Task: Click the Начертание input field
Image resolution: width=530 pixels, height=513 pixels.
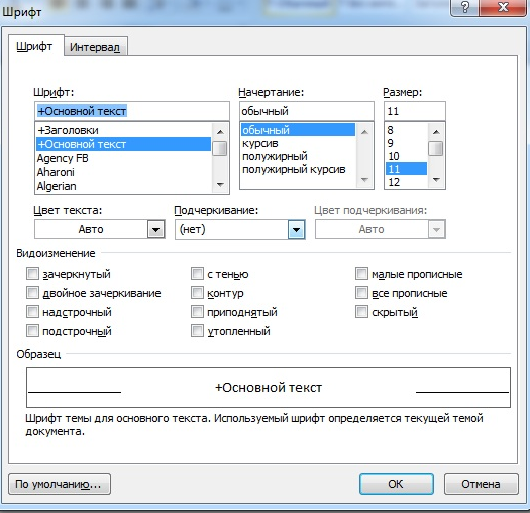Action: click(x=307, y=111)
